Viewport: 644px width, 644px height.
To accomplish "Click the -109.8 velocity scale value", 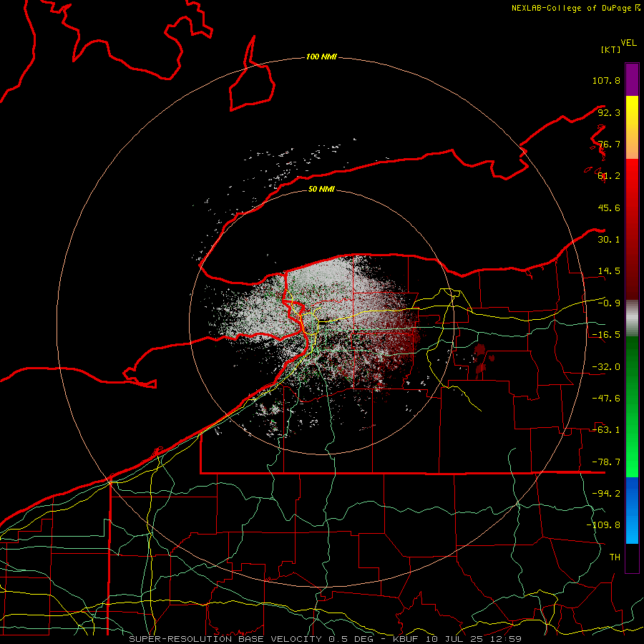I will point(603,525).
